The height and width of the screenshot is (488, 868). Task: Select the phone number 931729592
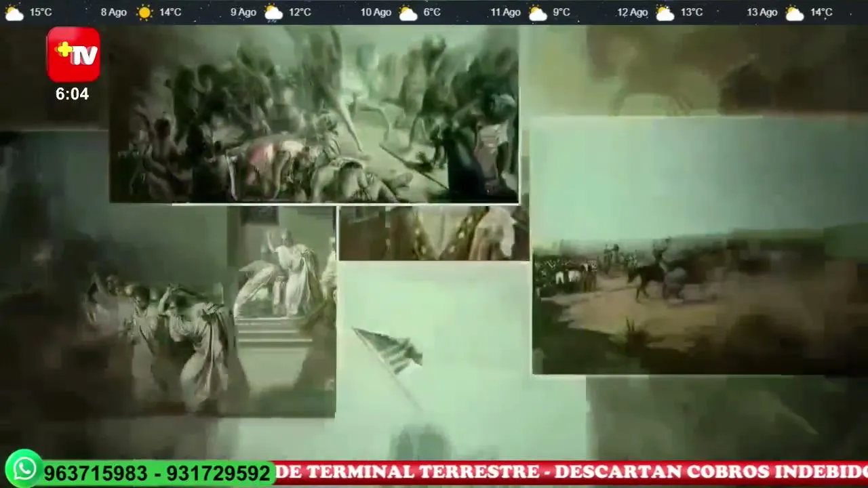pyautogui.click(x=218, y=473)
